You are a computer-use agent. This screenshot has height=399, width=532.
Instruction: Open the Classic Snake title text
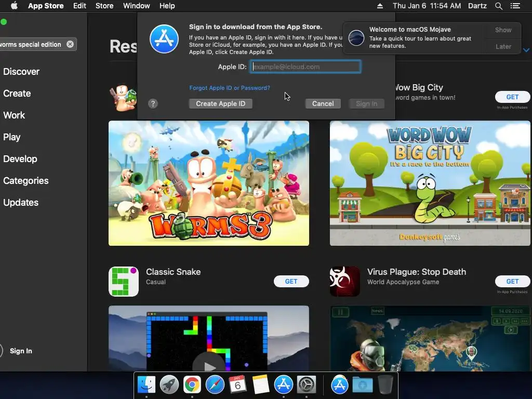coord(173,272)
